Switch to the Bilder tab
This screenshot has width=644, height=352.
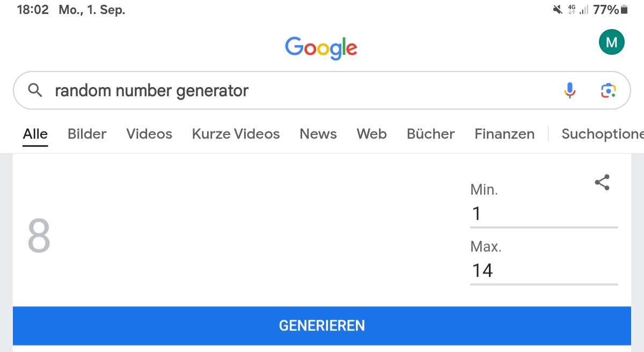(x=87, y=134)
